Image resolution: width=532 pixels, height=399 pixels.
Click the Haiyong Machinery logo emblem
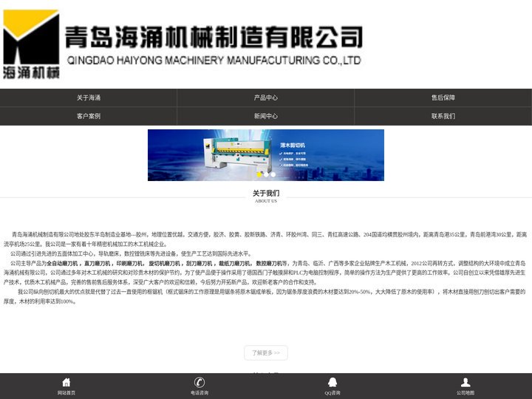point(31,44)
